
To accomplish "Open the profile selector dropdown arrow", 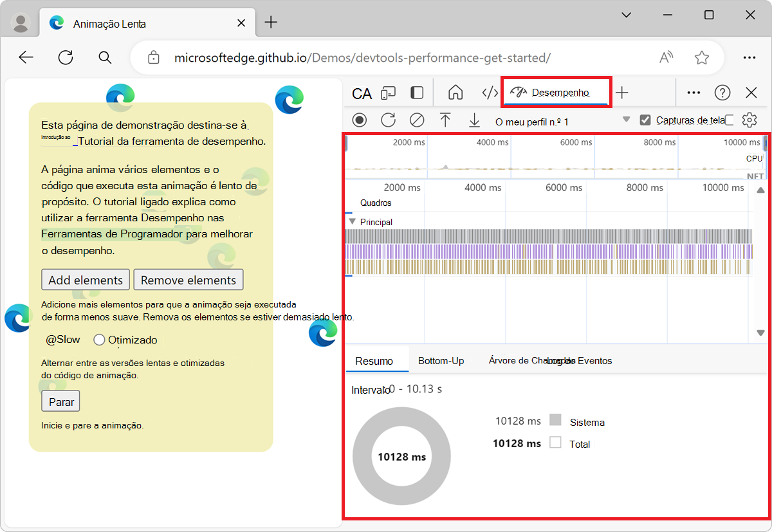I will [626, 120].
